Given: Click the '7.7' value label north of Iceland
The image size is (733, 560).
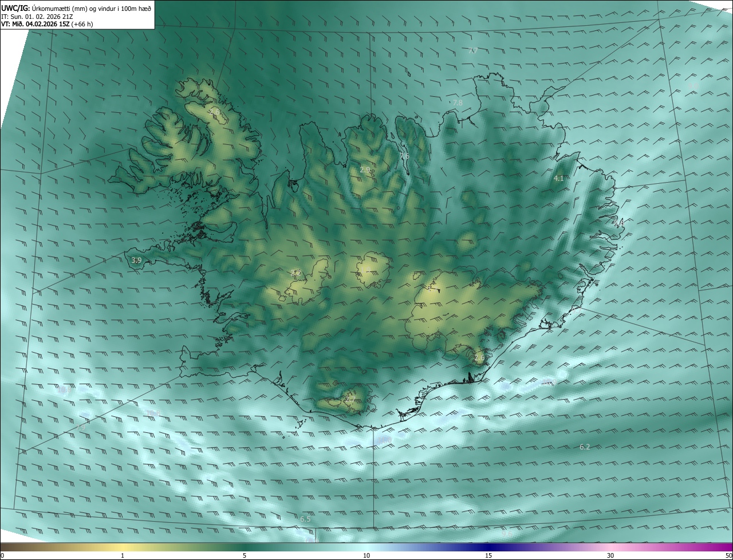Looking at the screenshot, I should tap(472, 51).
